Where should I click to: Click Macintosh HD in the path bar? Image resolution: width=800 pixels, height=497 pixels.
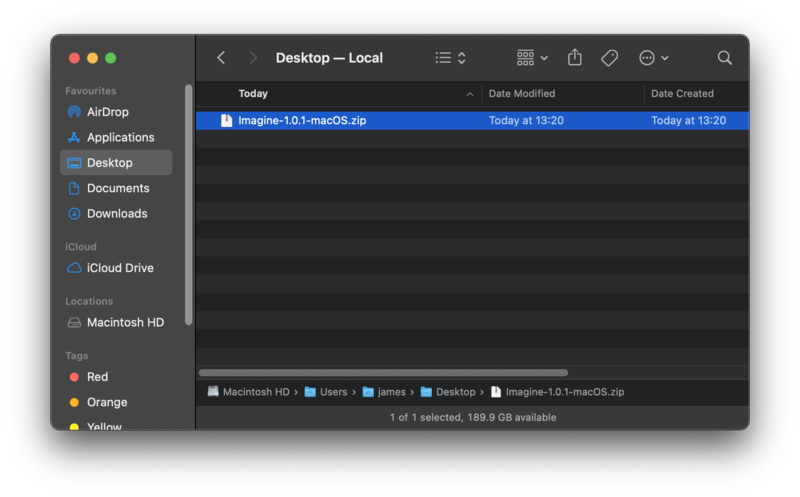[248, 392]
